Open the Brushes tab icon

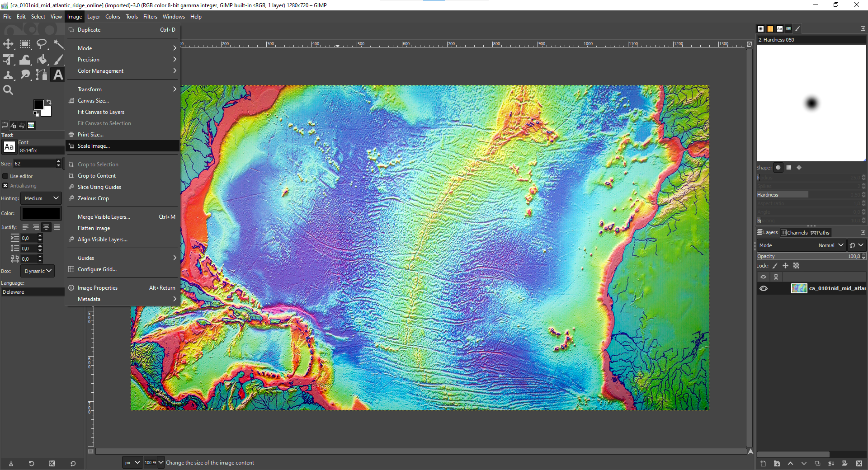(x=761, y=28)
